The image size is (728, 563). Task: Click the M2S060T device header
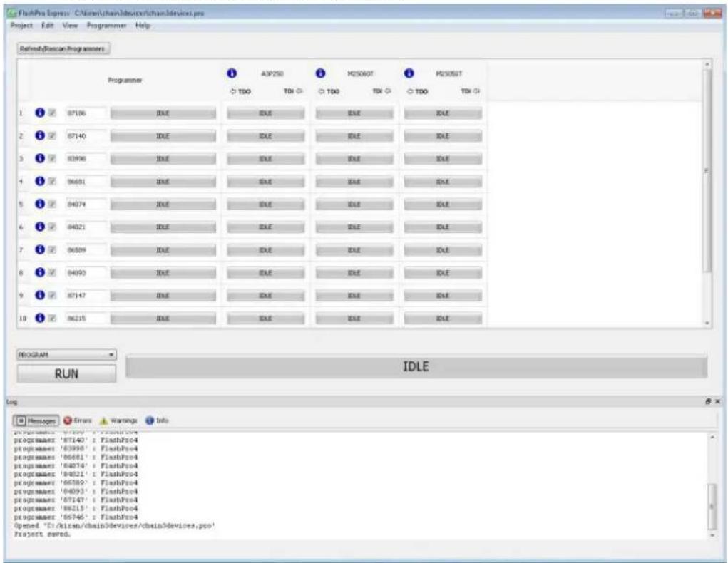pyautogui.click(x=360, y=73)
